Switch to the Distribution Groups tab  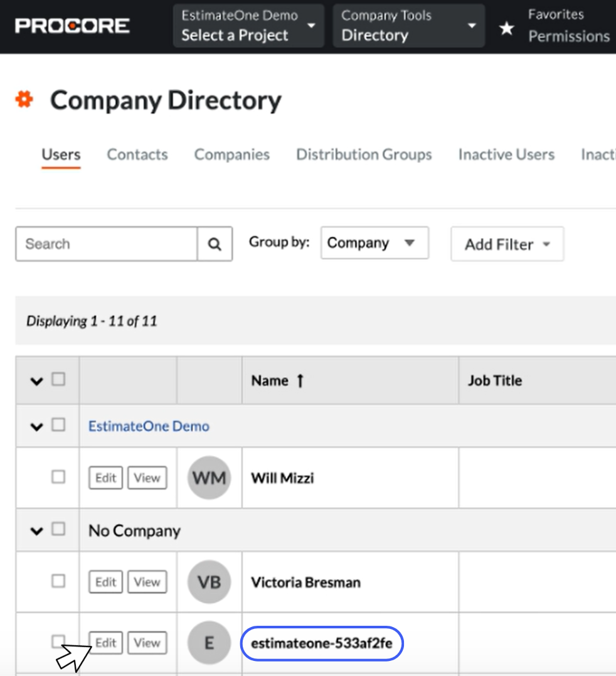(x=364, y=154)
